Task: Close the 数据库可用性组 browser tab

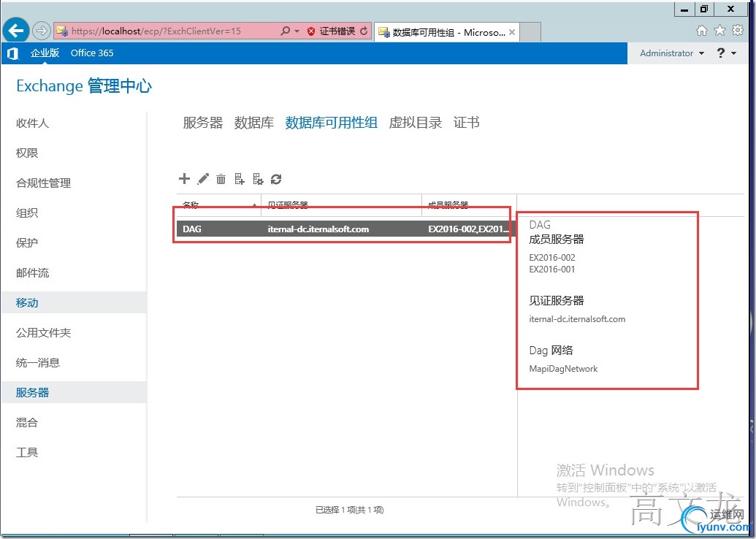Action: (512, 32)
